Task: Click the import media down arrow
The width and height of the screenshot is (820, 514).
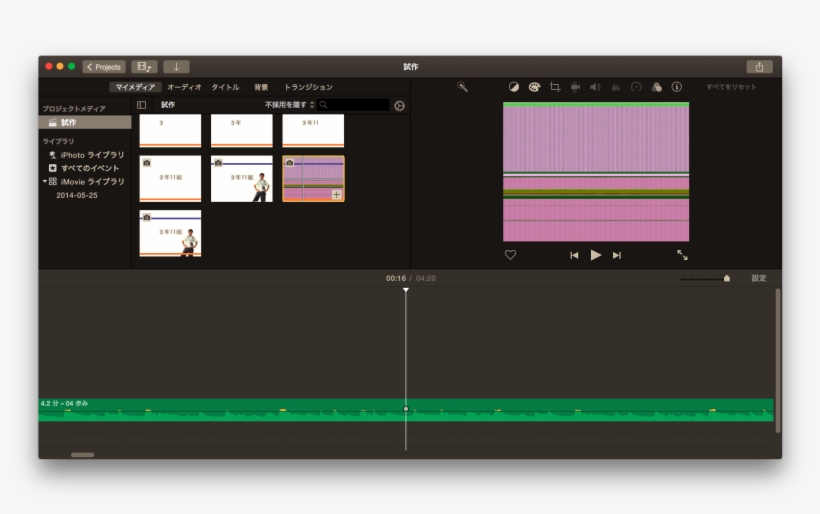Action: pos(176,67)
